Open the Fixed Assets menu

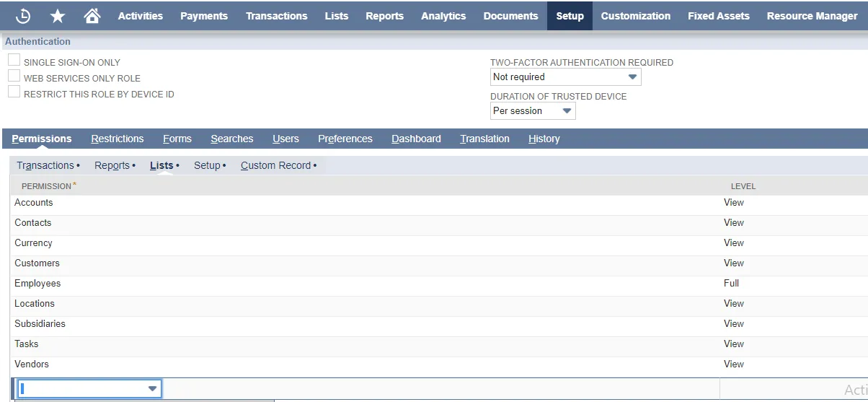coord(719,16)
